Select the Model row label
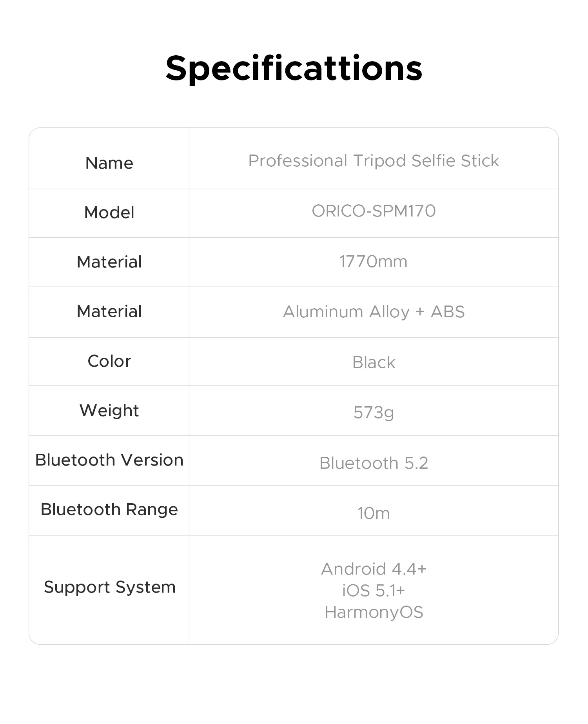Screen dimensions: 588x724 [109, 213]
